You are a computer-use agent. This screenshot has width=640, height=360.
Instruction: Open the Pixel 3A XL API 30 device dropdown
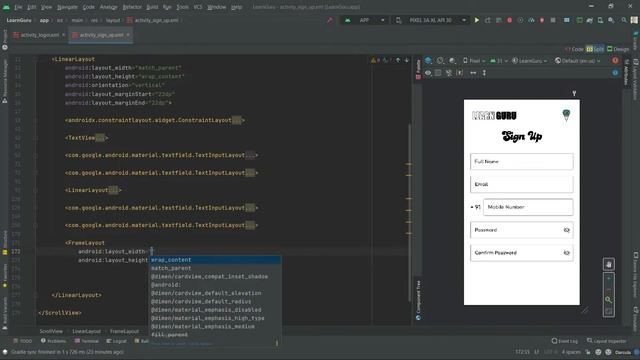431,20
